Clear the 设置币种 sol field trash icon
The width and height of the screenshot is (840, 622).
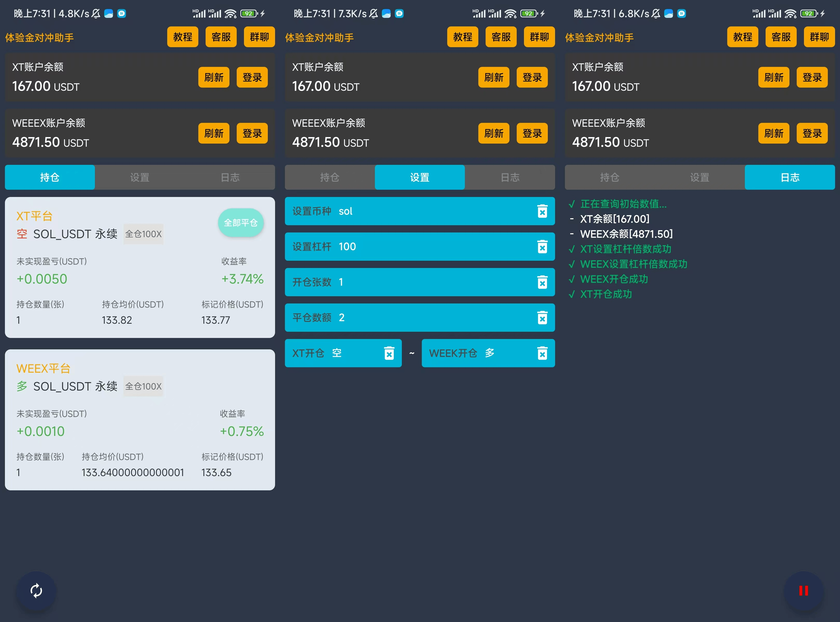[x=542, y=211]
